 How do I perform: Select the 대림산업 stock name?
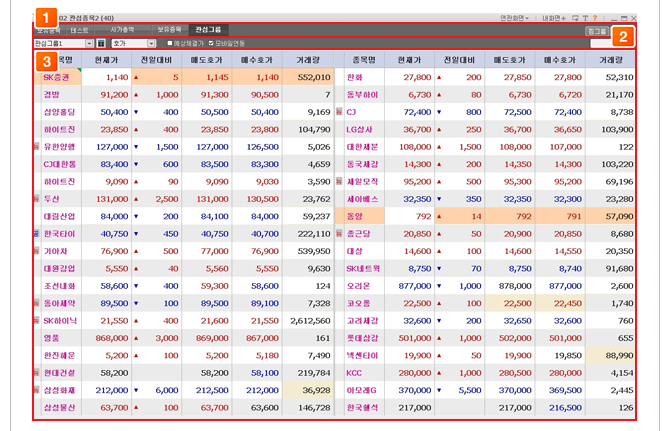tap(59, 217)
